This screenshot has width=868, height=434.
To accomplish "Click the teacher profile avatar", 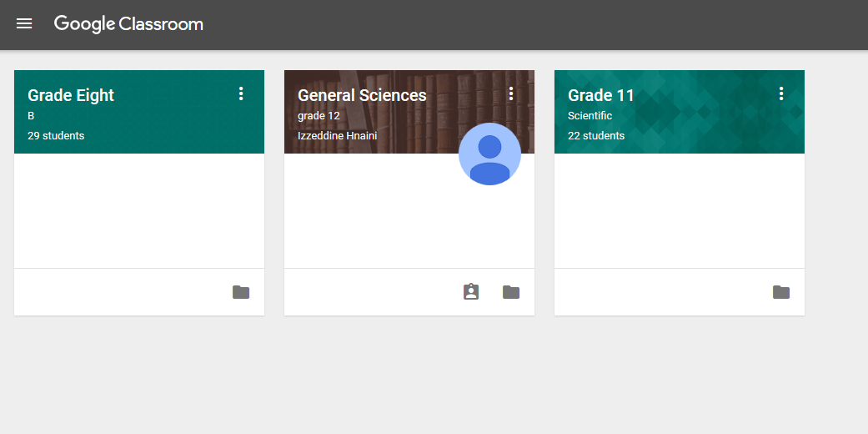I will pyautogui.click(x=490, y=154).
